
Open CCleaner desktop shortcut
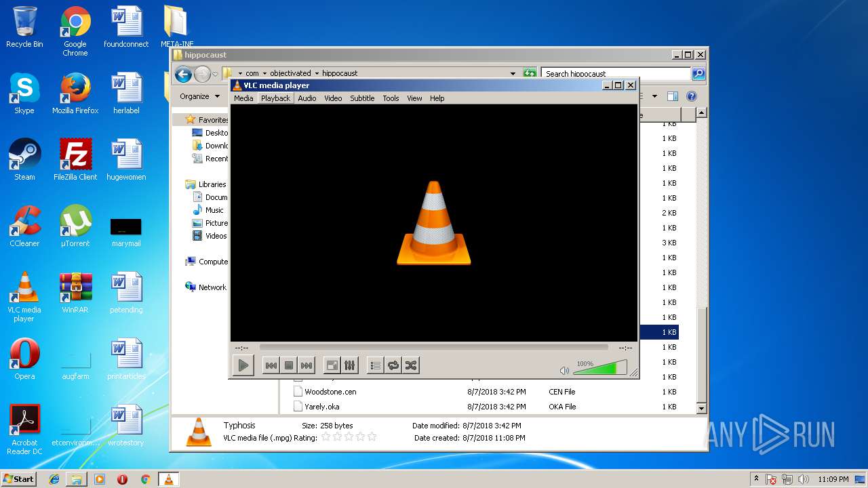[24, 226]
